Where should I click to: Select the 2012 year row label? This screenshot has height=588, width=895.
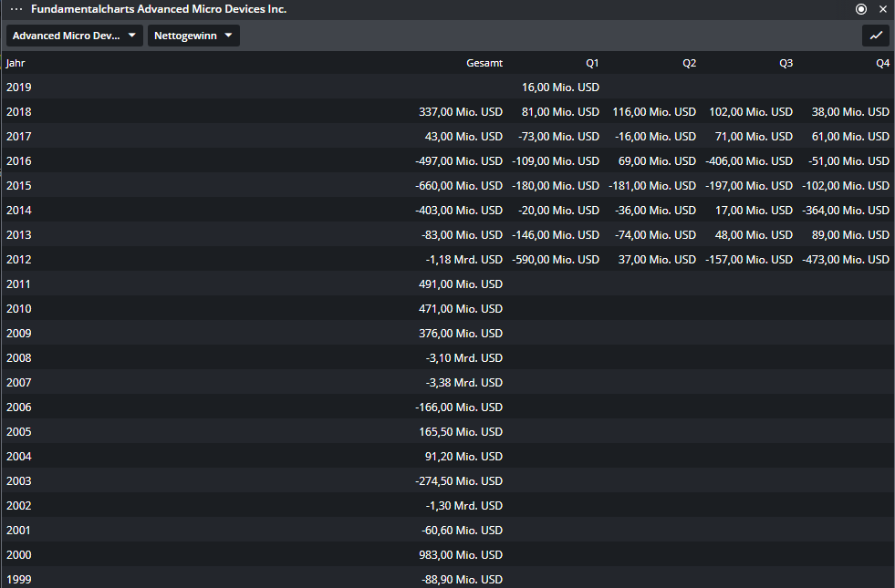pyautogui.click(x=19, y=259)
